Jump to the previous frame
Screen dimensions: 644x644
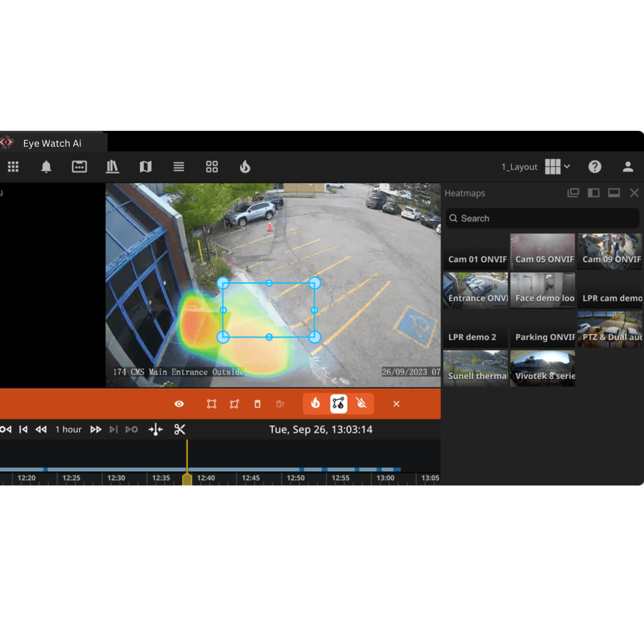(23, 429)
